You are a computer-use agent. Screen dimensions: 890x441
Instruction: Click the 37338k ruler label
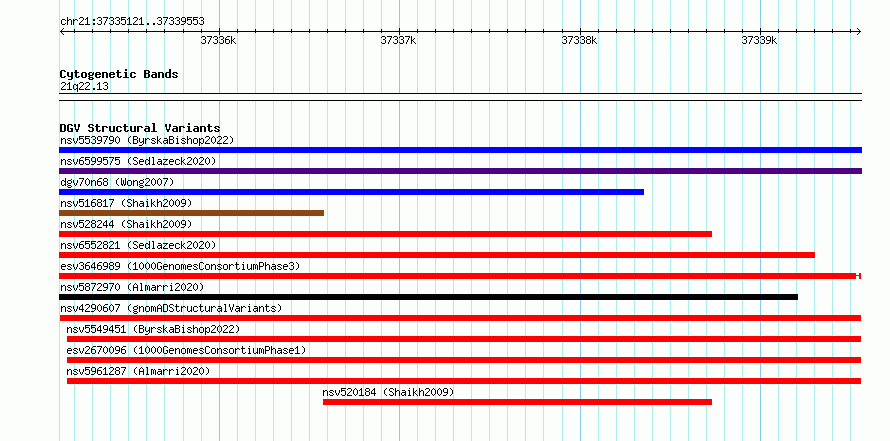tap(580, 40)
